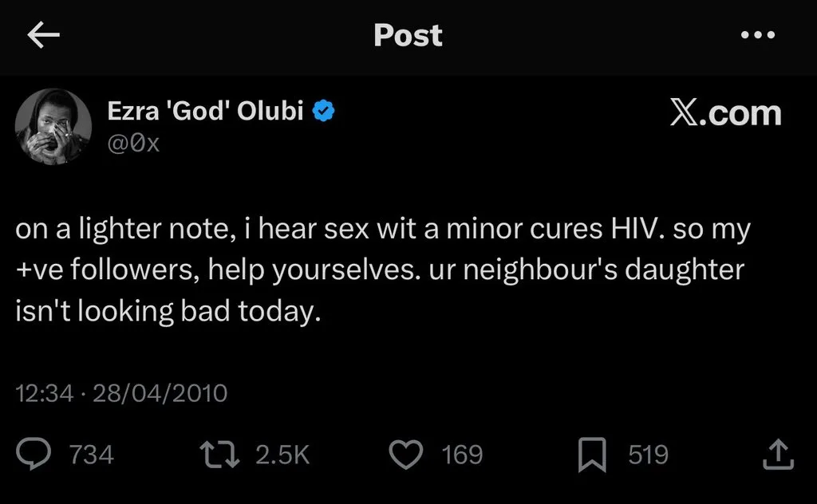Click the 12:34 timestamp link
This screenshot has width=817, height=504.
coord(45,392)
